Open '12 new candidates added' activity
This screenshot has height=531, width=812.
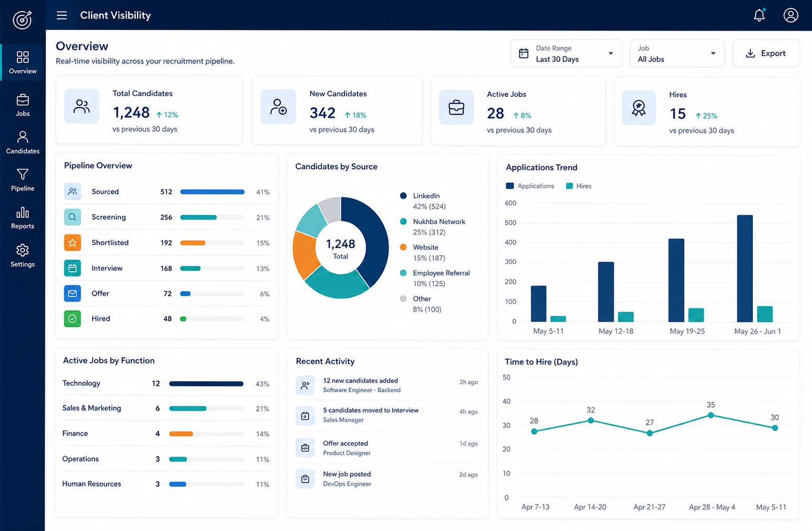[x=387, y=385]
